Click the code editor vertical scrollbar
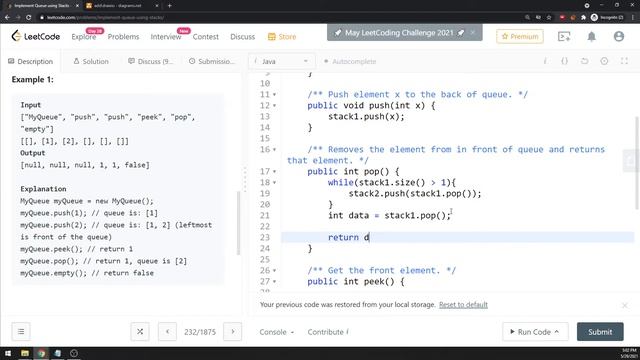The width and height of the screenshot is (640, 360). coord(637,162)
